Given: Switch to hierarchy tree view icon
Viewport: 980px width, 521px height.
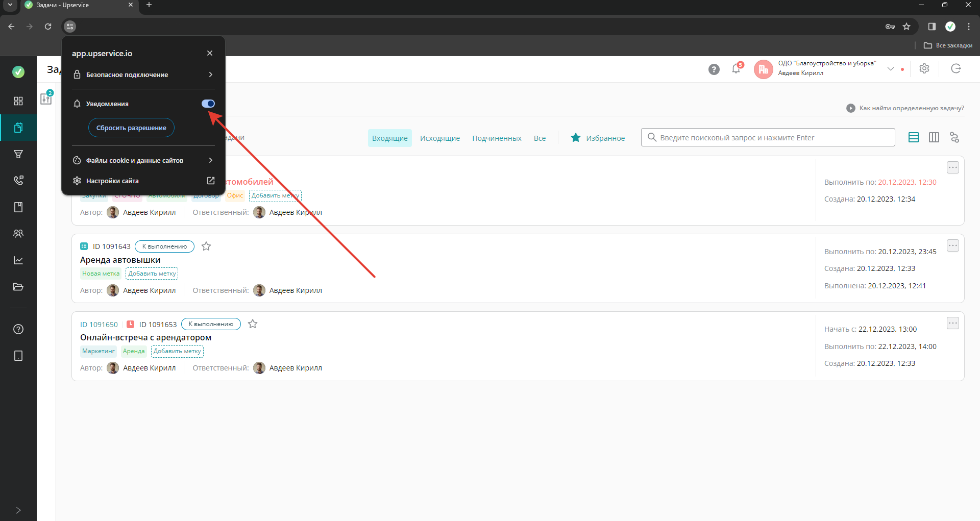Looking at the screenshot, I should (954, 138).
